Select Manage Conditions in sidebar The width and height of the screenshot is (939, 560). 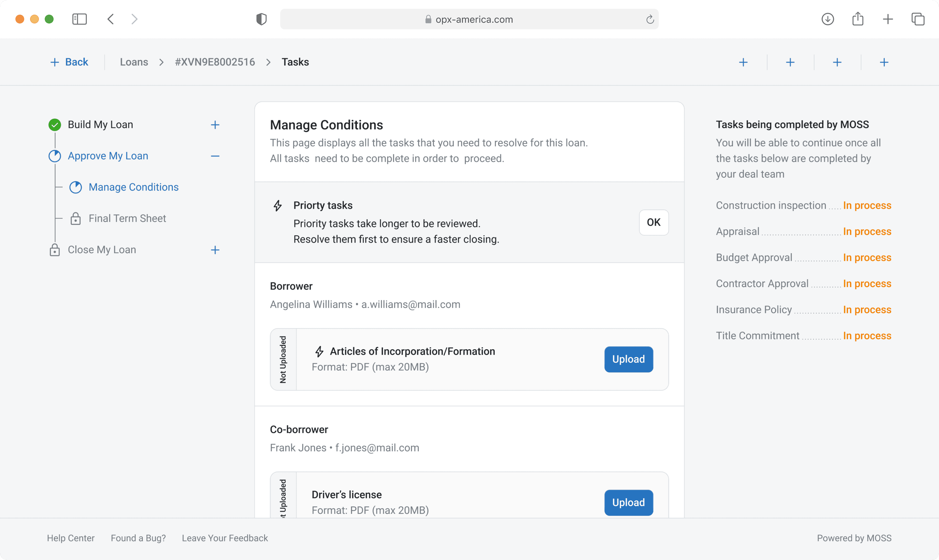133,187
